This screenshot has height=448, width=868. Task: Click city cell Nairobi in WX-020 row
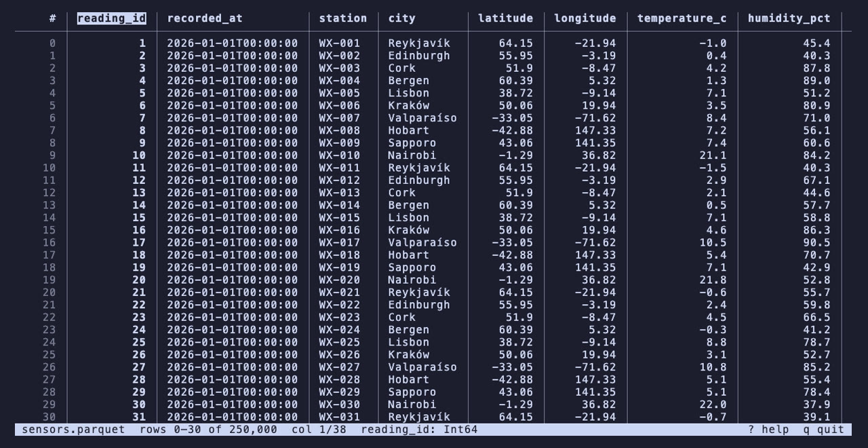(x=412, y=280)
